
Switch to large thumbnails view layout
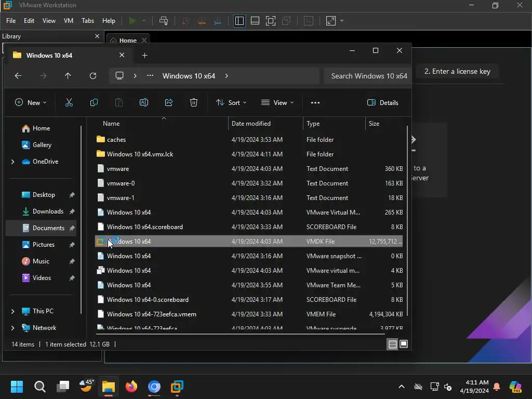coord(403,344)
